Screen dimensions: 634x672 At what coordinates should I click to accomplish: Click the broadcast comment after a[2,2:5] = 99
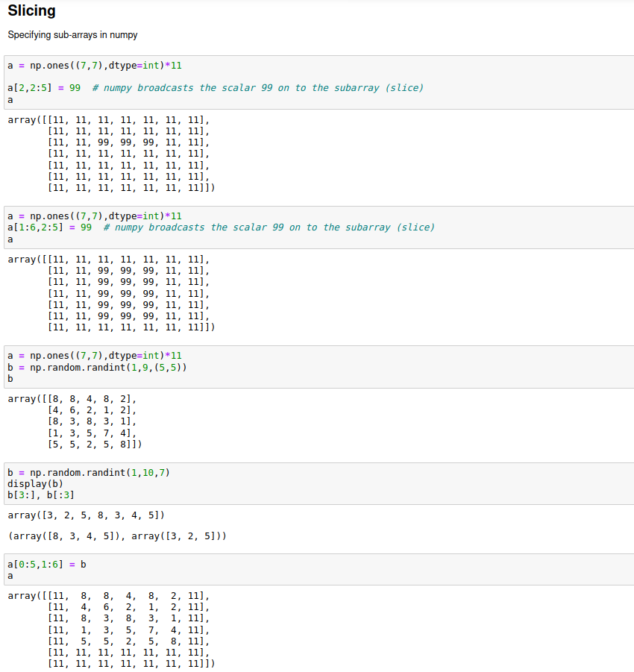[x=257, y=88]
